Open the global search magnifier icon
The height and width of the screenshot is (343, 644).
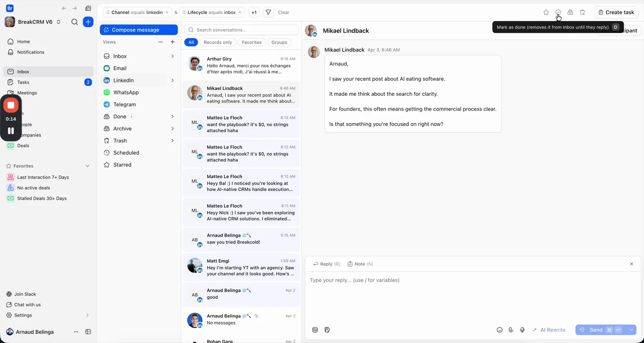(74, 22)
